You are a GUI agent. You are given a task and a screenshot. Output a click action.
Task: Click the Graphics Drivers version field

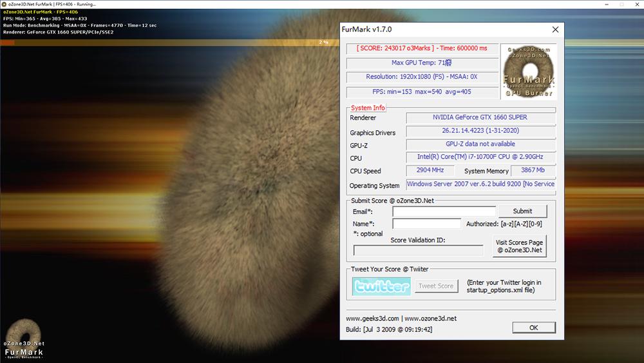point(480,132)
